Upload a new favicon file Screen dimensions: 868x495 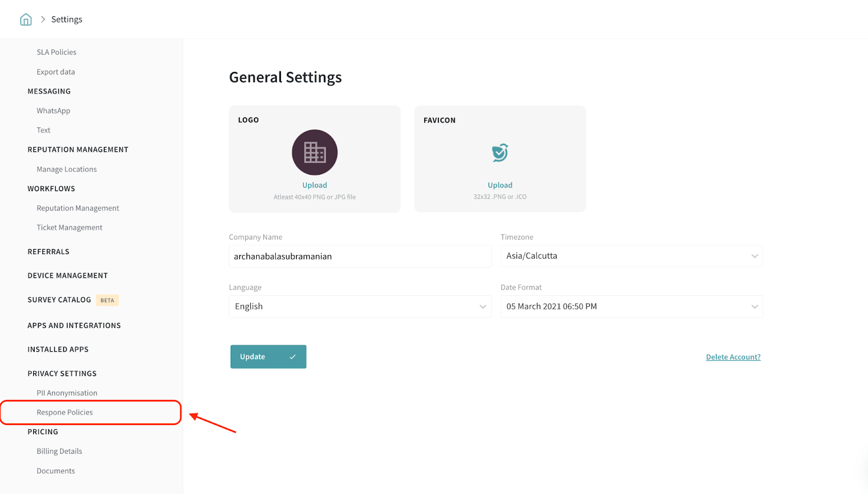tap(500, 186)
